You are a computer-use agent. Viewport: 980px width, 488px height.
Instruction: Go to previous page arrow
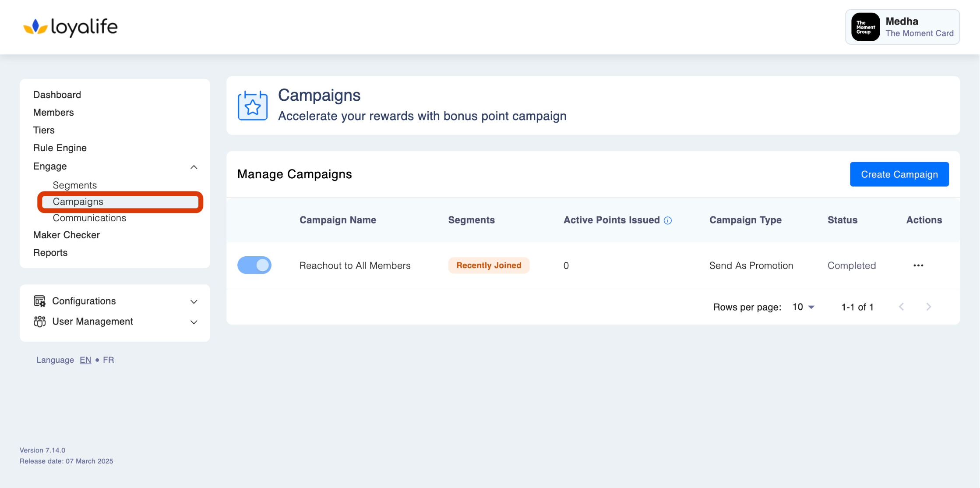901,307
